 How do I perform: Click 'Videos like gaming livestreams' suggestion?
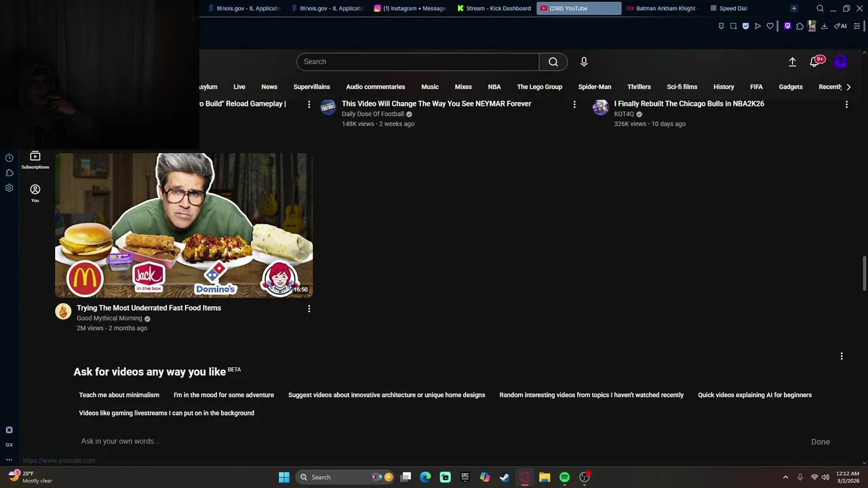click(167, 413)
